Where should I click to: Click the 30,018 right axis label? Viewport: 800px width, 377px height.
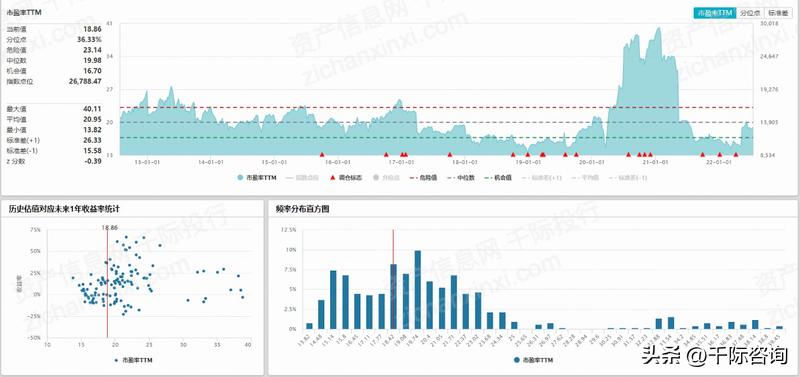[x=769, y=23]
